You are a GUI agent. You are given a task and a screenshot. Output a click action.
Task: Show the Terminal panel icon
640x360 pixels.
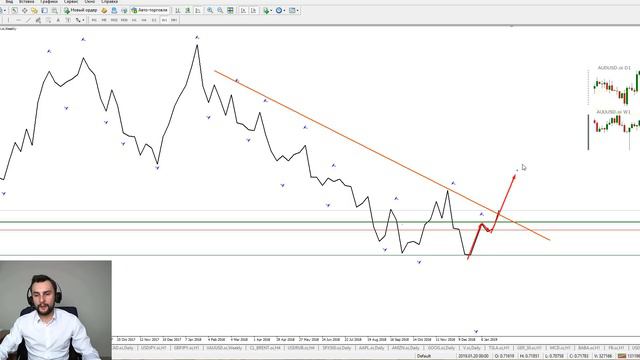tap(44, 10)
